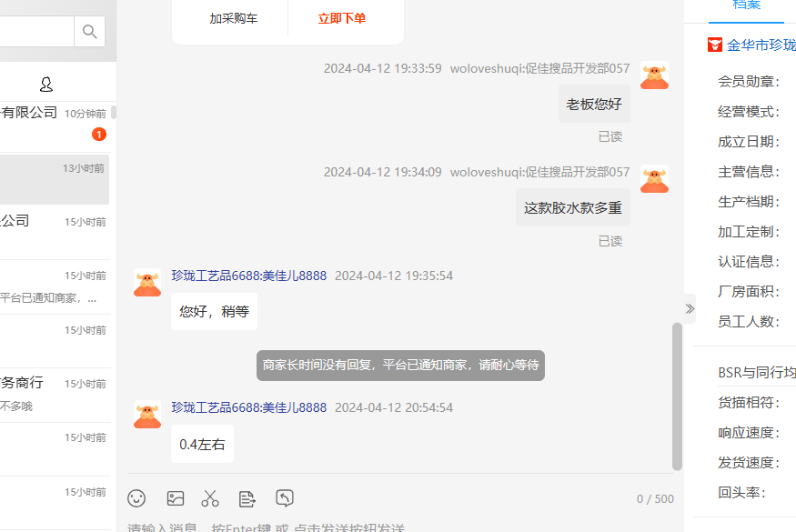Viewport: 796px width, 532px height.
Task: Open the 务商行 conversation in list
Action: point(55,395)
